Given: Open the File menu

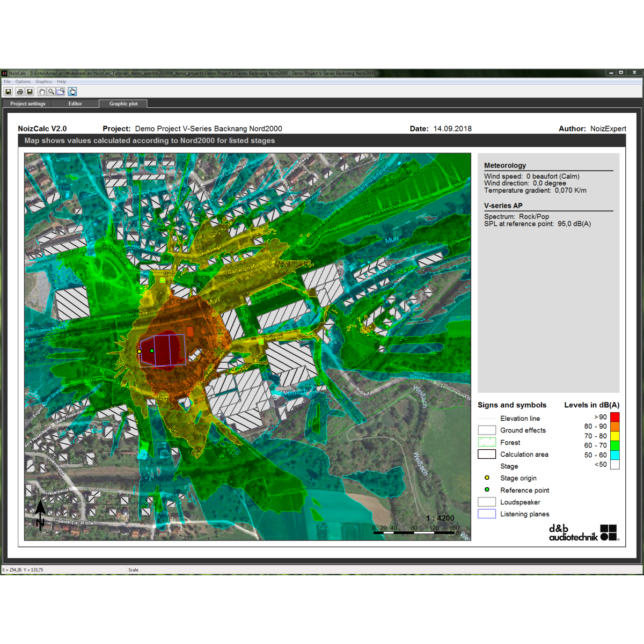Looking at the screenshot, I should pos(8,82).
